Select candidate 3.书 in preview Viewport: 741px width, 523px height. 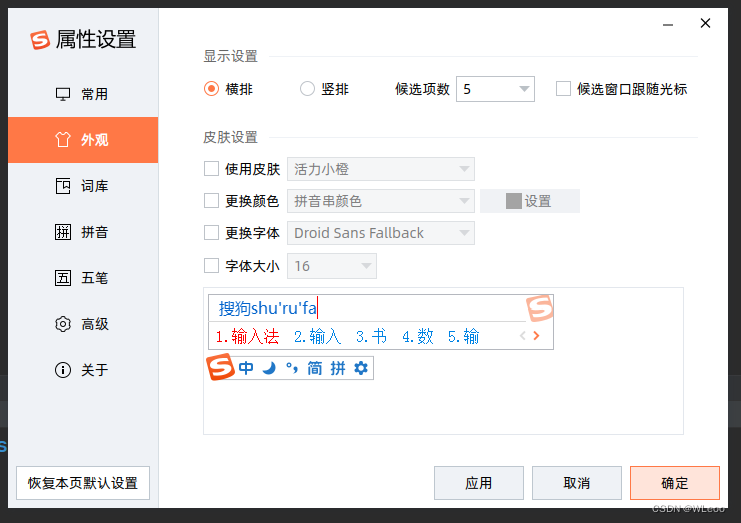tap(371, 336)
